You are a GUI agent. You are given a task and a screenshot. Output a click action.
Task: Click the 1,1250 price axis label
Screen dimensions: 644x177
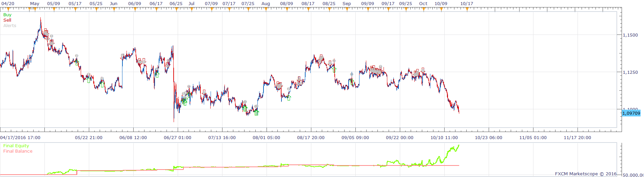coord(630,72)
